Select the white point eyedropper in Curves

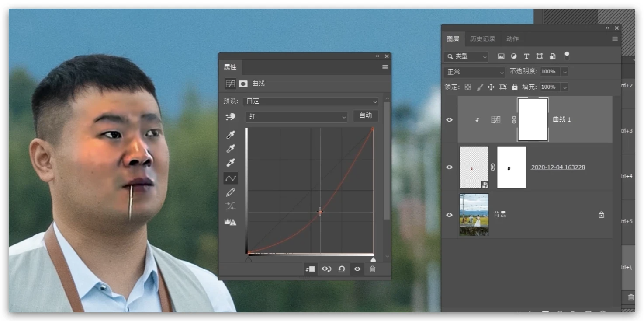230,163
